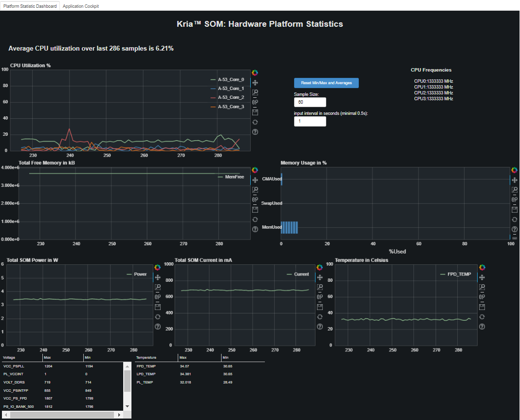The width and height of the screenshot is (520, 420).
Task: Open the Bokeh logo on Total SOM Power chart
Action: pos(158,268)
